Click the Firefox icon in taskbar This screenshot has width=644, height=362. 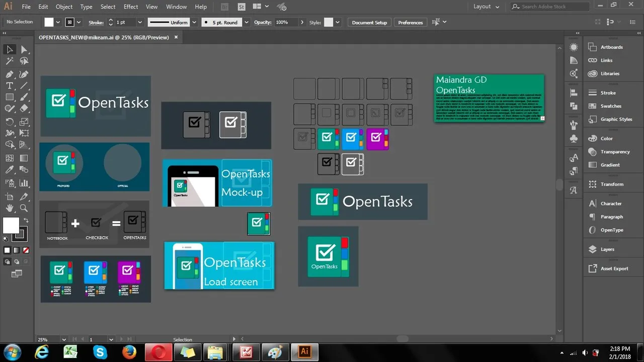pos(129,351)
